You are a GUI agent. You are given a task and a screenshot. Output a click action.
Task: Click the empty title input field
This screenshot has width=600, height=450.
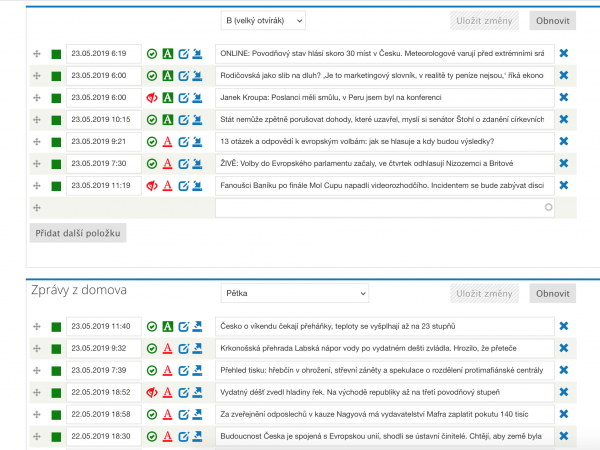click(385, 207)
